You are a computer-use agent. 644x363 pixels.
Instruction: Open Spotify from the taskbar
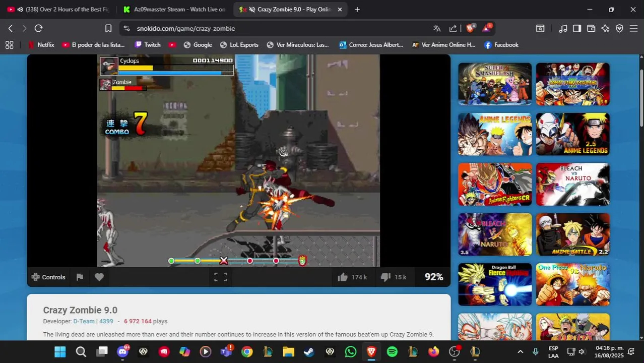point(392,351)
